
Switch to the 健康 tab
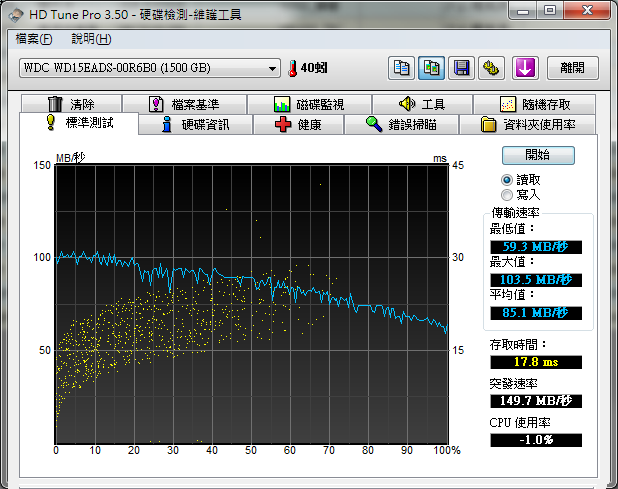pos(298,125)
